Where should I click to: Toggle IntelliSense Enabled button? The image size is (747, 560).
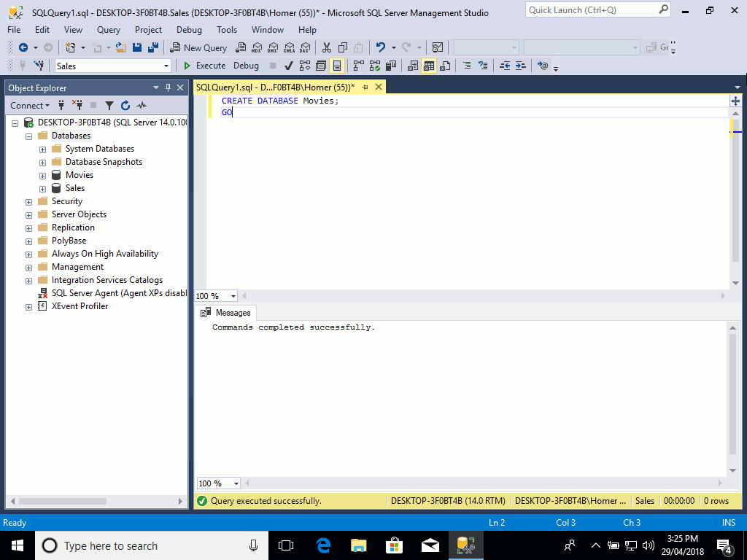click(x=337, y=66)
